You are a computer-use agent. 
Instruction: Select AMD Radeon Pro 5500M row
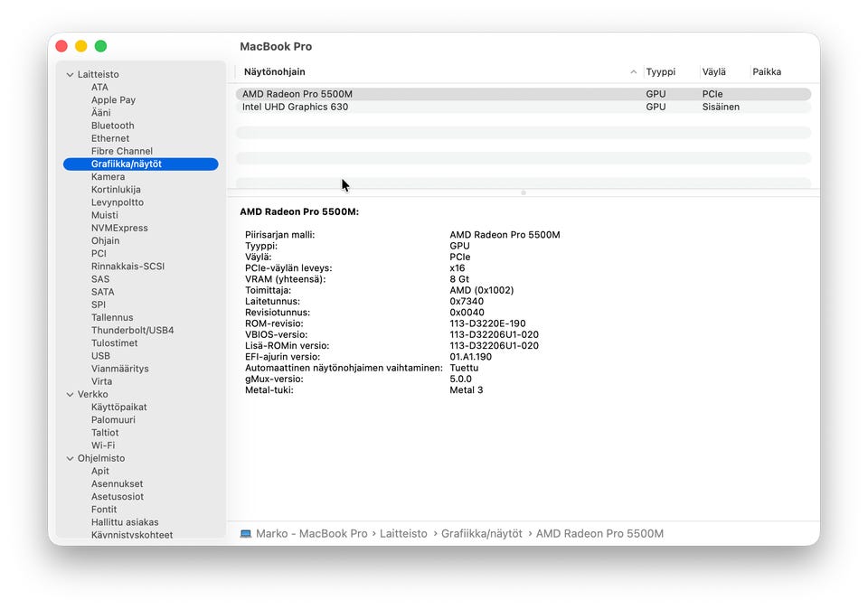pos(524,94)
